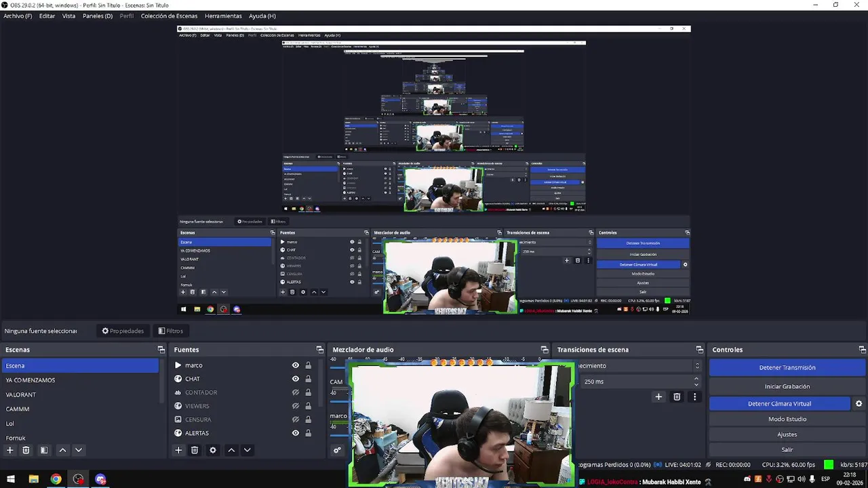Remove scene transition with trash icon

677,397
